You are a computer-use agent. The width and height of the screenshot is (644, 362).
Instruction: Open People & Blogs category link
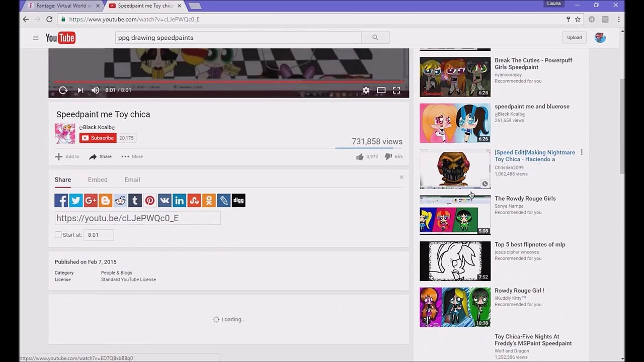point(117,273)
